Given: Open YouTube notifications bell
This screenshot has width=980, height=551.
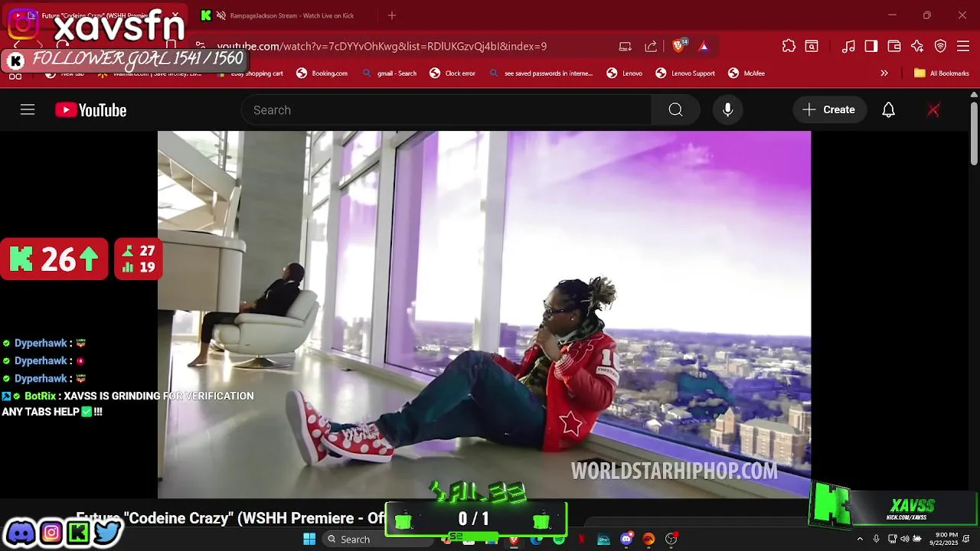Looking at the screenshot, I should click(888, 109).
